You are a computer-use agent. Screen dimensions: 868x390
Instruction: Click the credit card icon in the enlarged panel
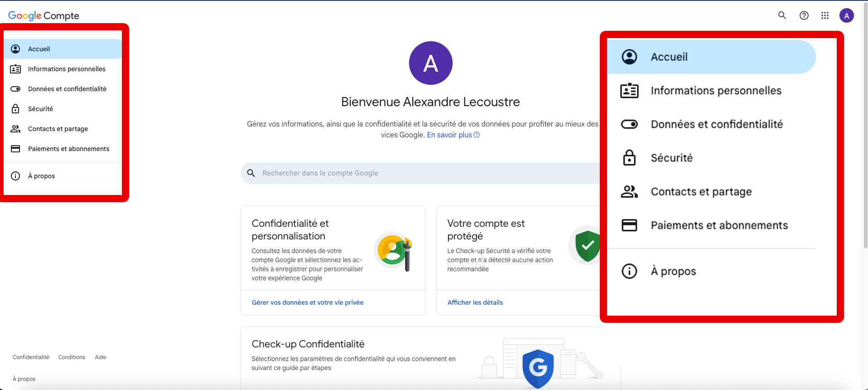629,225
